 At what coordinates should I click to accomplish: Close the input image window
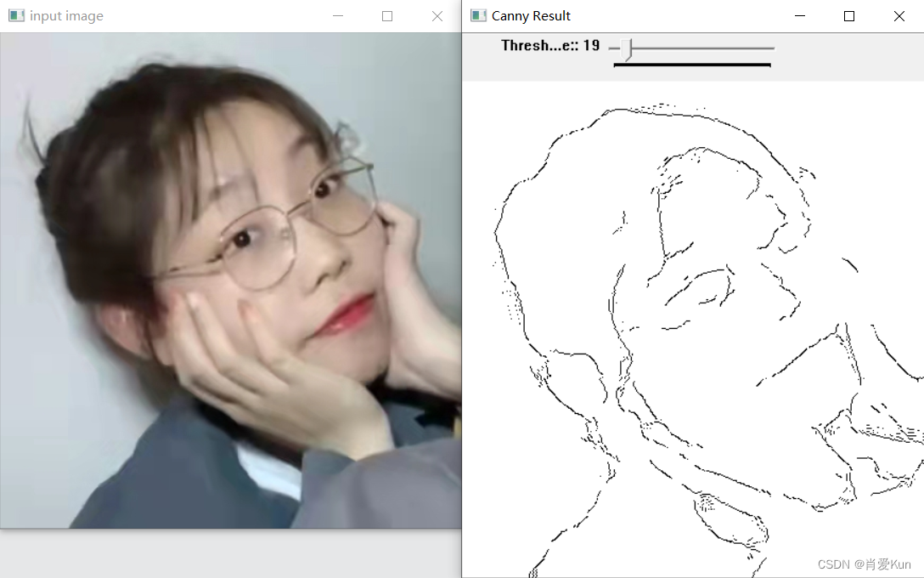pos(437,16)
